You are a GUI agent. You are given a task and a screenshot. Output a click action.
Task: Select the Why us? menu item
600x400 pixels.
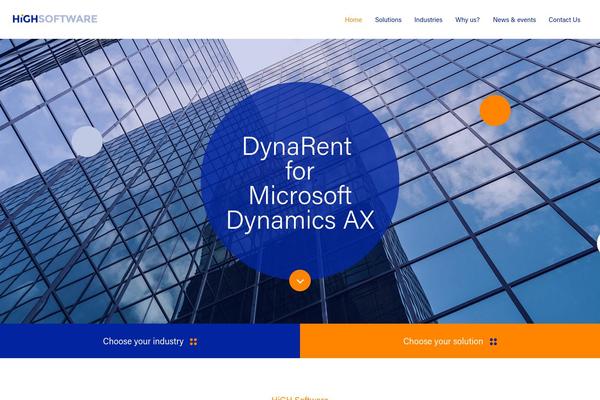(x=467, y=20)
